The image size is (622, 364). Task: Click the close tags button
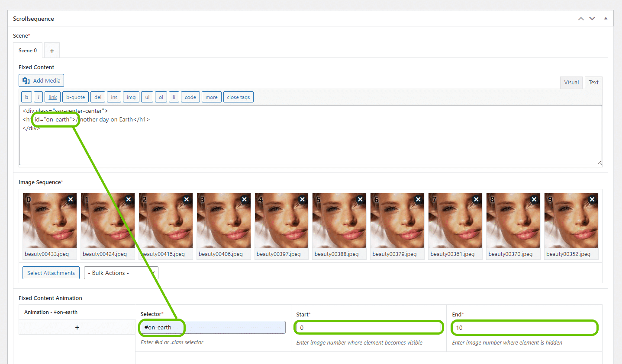point(238,97)
